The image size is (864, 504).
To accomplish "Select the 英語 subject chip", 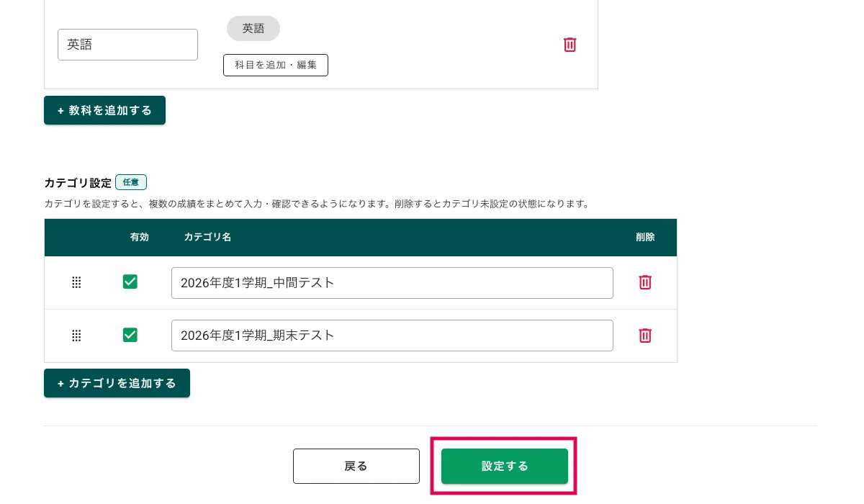I will coord(253,29).
